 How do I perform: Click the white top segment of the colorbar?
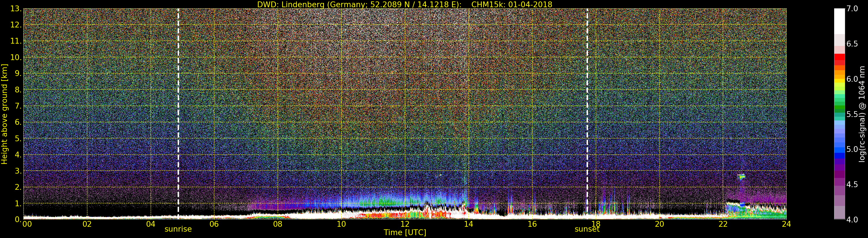839,21
